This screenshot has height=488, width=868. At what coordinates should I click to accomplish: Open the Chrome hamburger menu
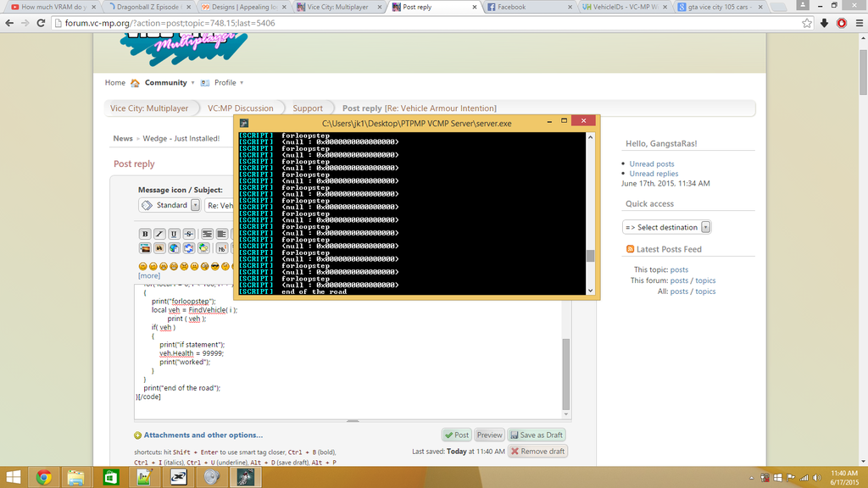click(860, 23)
